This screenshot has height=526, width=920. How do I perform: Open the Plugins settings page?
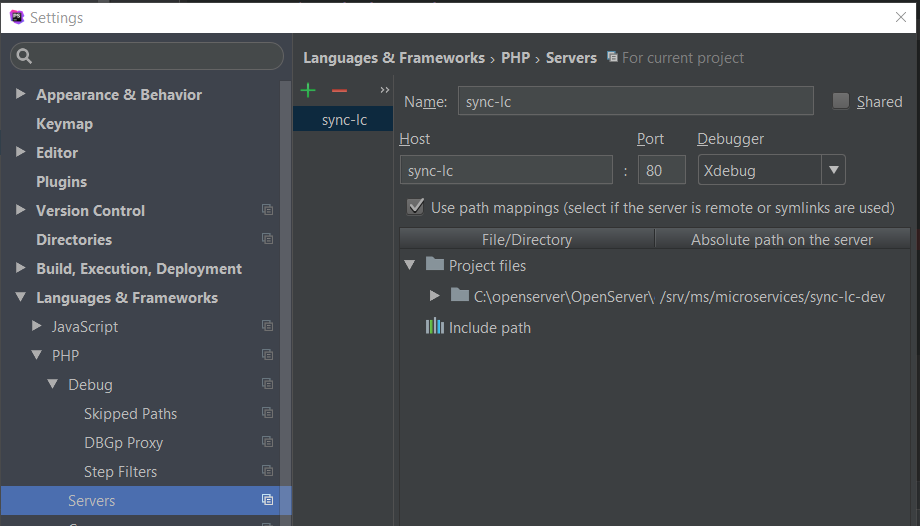click(62, 182)
